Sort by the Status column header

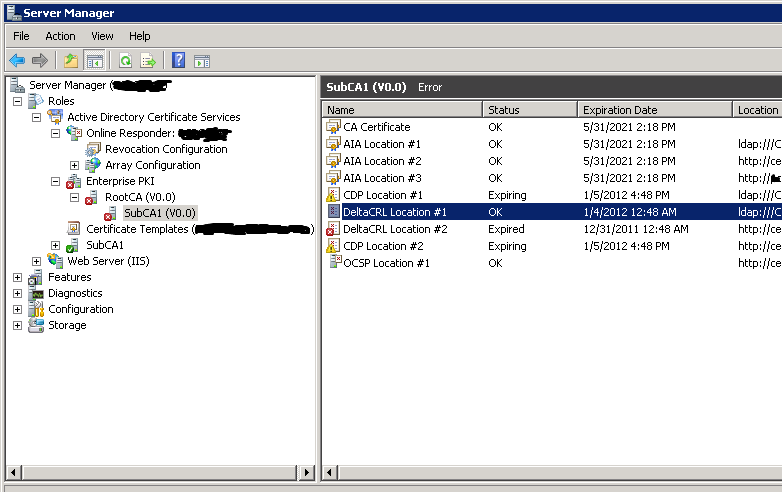(530, 110)
